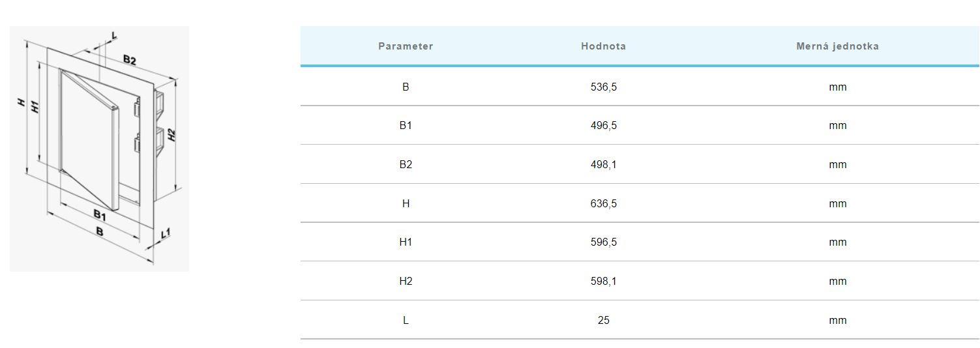Select the 596,5 value cell
This screenshot has height=348, width=980.
coord(603,242)
